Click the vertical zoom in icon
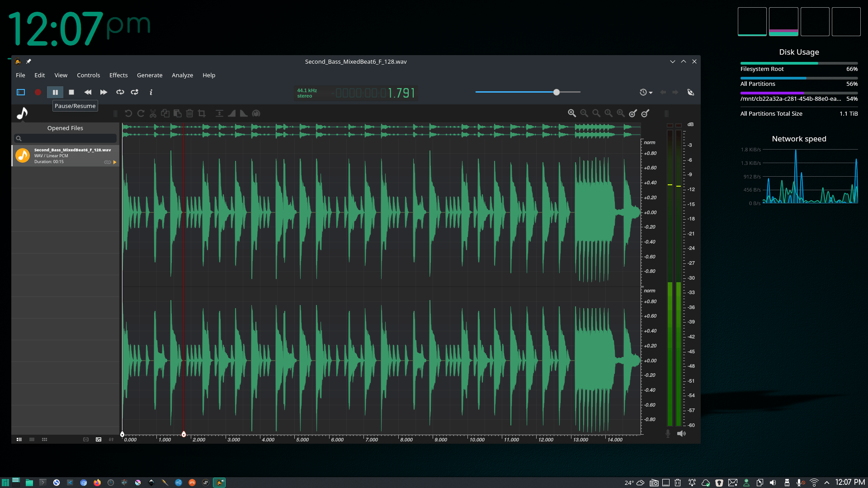Image resolution: width=868 pixels, height=488 pixels. 633,113
